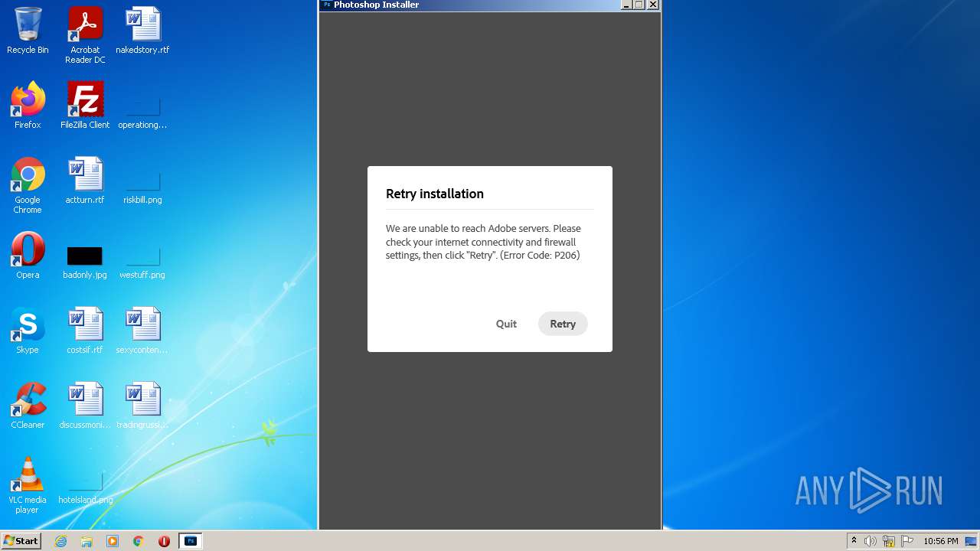Open Windows Media Player from the taskbar

(113, 541)
